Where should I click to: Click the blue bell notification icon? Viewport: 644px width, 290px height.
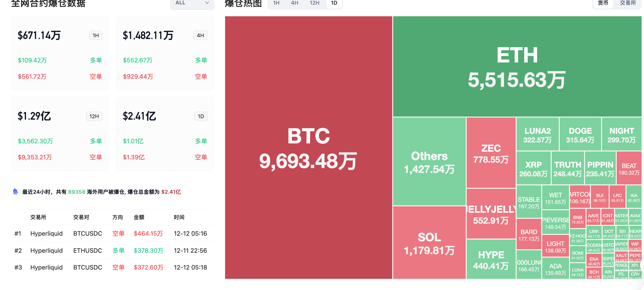[15, 192]
